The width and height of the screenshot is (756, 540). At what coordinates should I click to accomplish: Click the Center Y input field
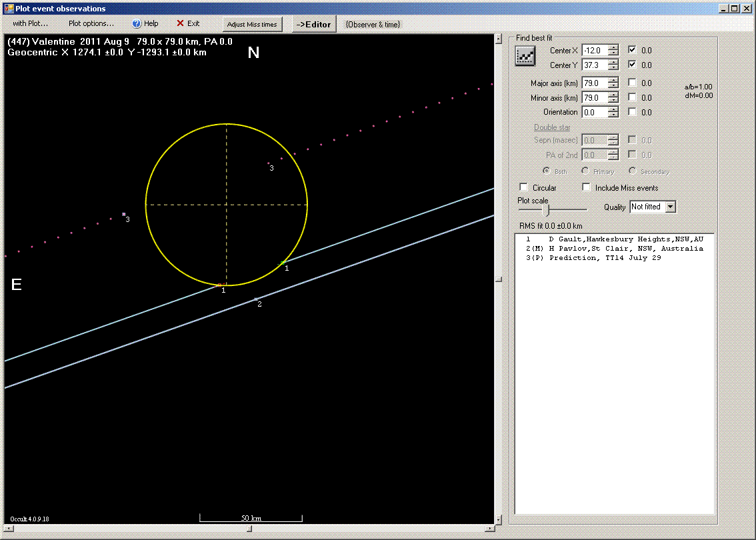595,65
